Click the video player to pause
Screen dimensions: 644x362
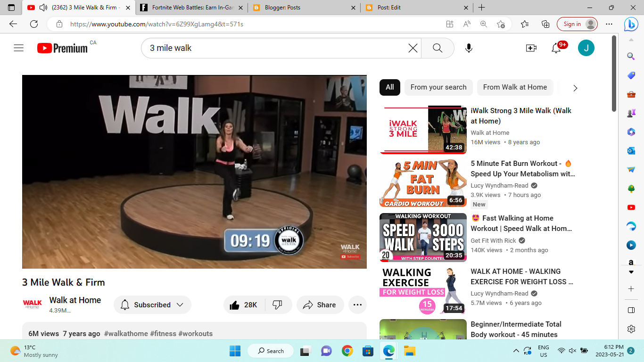coord(194,172)
